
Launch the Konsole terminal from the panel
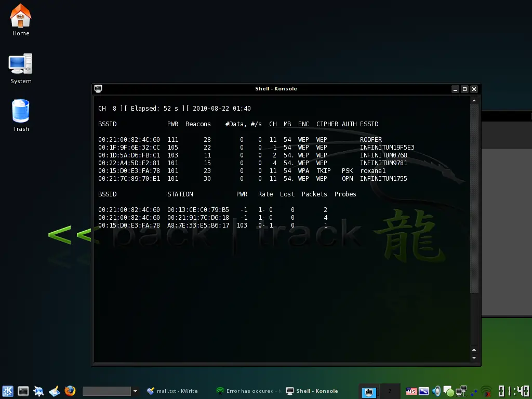click(x=23, y=391)
